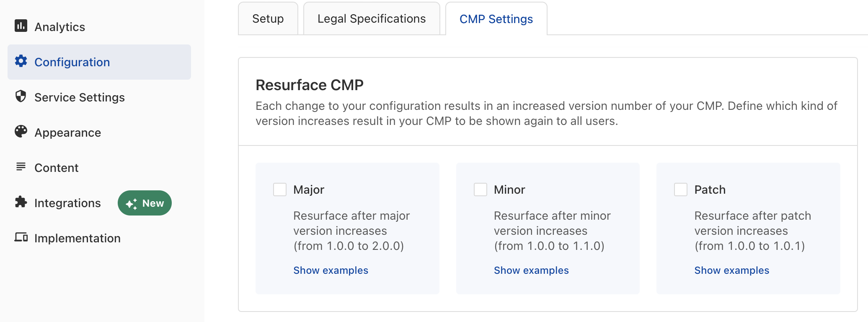Select the Service Settings shield icon
The image size is (868, 322).
(x=21, y=97)
